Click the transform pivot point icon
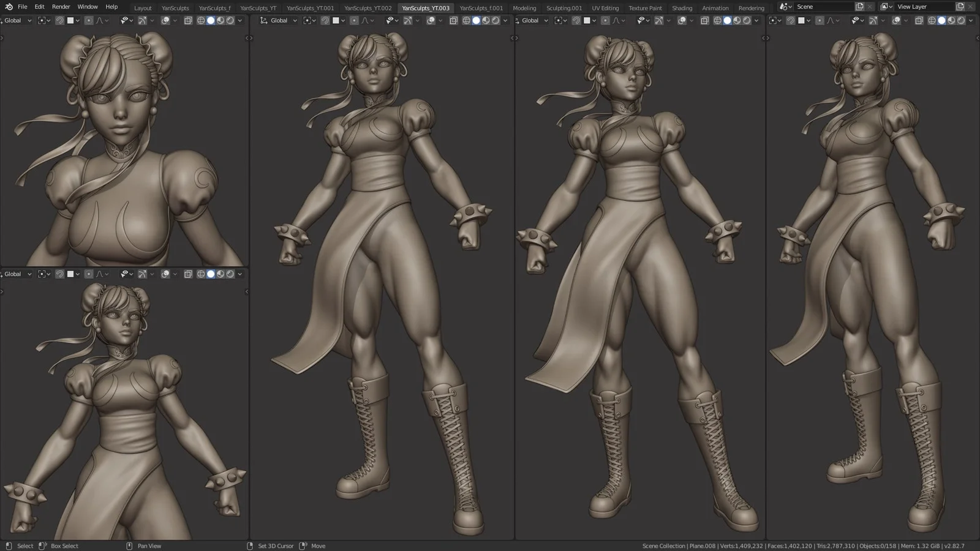Image resolution: width=980 pixels, height=551 pixels. [x=42, y=20]
